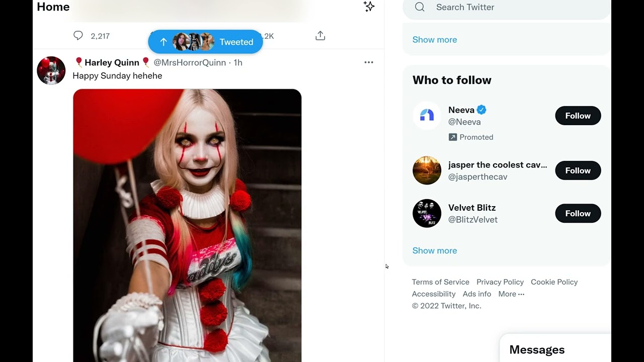Open Harley Quinn's profile avatar
Viewport: 644px width, 362px height.
point(51,70)
